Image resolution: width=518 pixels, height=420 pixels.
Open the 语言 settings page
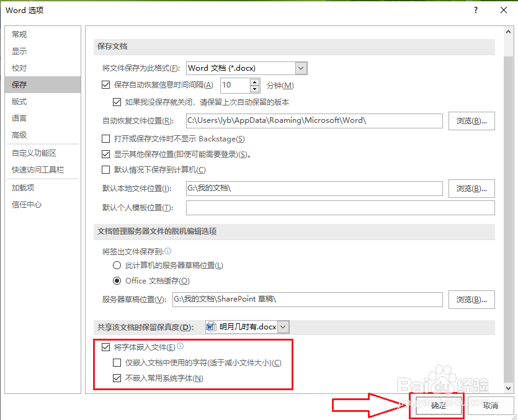tap(19, 118)
